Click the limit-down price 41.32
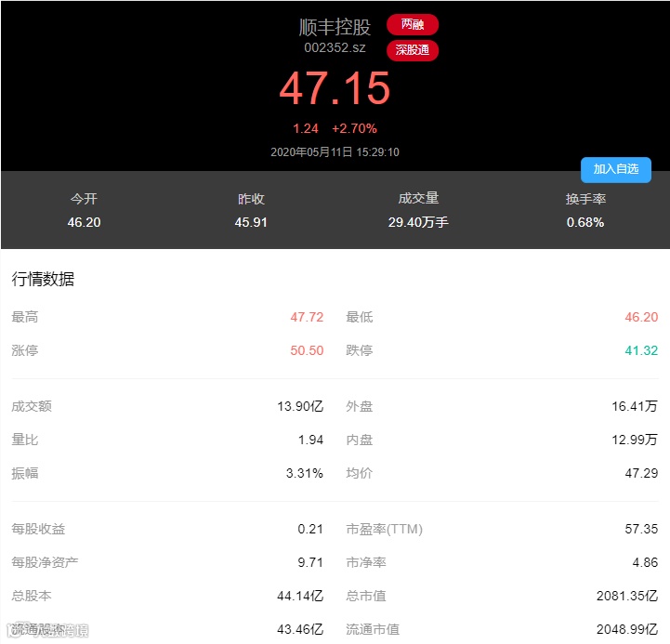 641,350
